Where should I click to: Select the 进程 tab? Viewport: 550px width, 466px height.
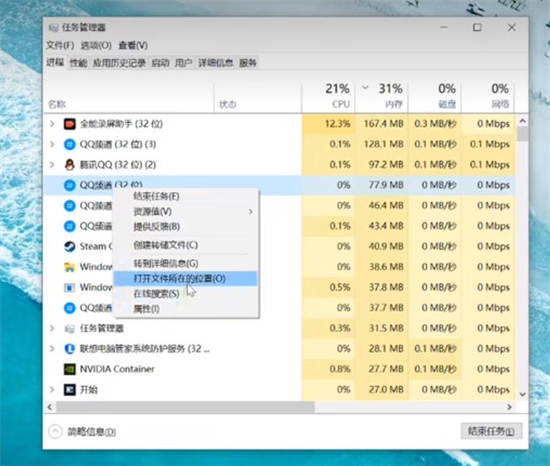pos(55,62)
